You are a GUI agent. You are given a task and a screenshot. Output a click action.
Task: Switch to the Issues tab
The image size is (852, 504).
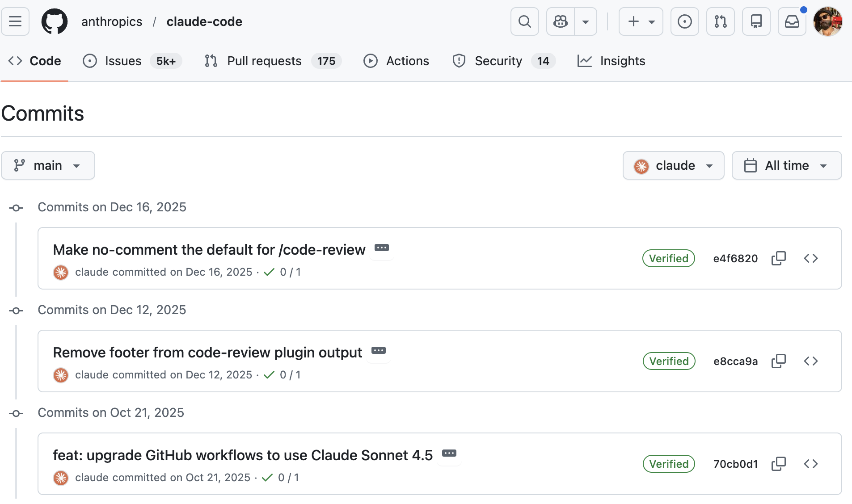pos(123,61)
